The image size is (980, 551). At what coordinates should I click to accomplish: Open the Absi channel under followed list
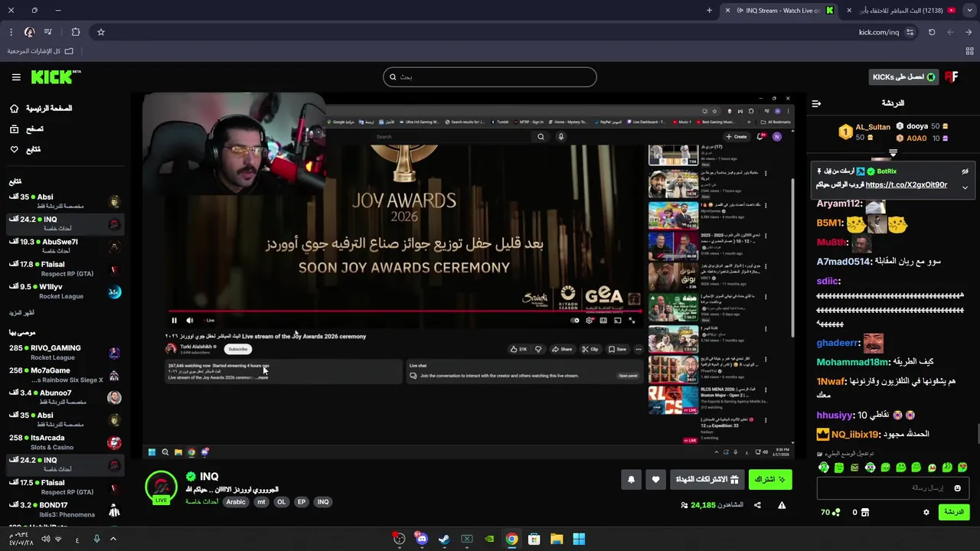tap(65, 201)
